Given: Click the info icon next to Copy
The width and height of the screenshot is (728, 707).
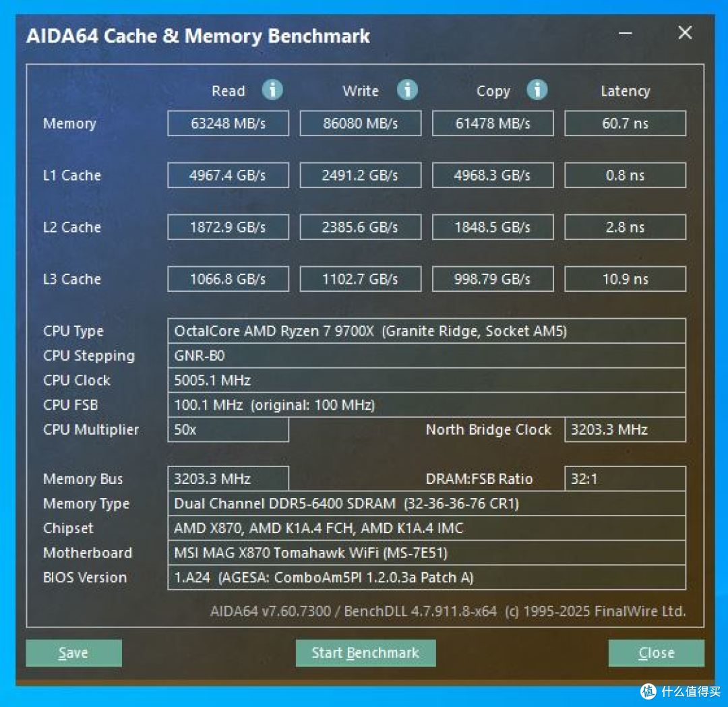Looking at the screenshot, I should coord(537,90).
